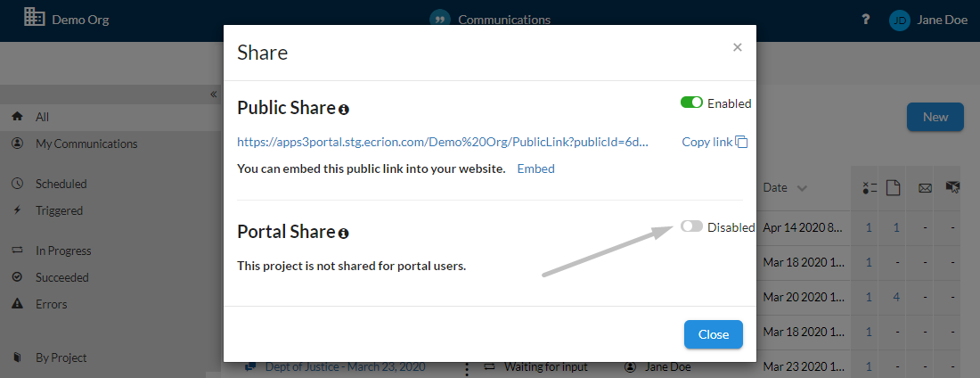Click the Demo Org building icon

click(35, 18)
